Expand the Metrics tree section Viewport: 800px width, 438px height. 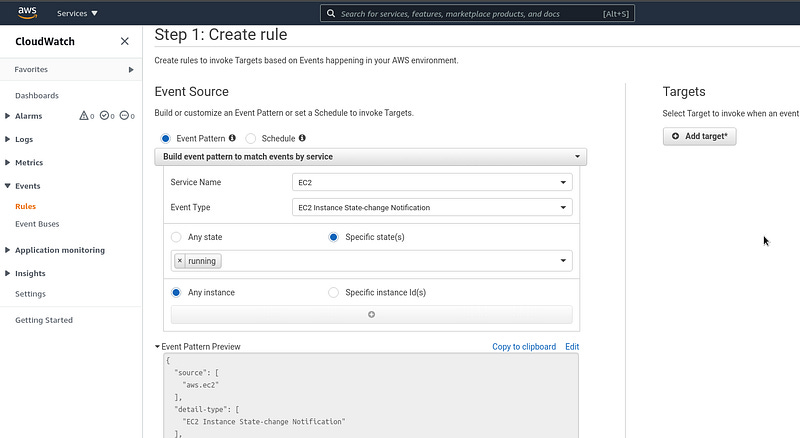[7, 162]
